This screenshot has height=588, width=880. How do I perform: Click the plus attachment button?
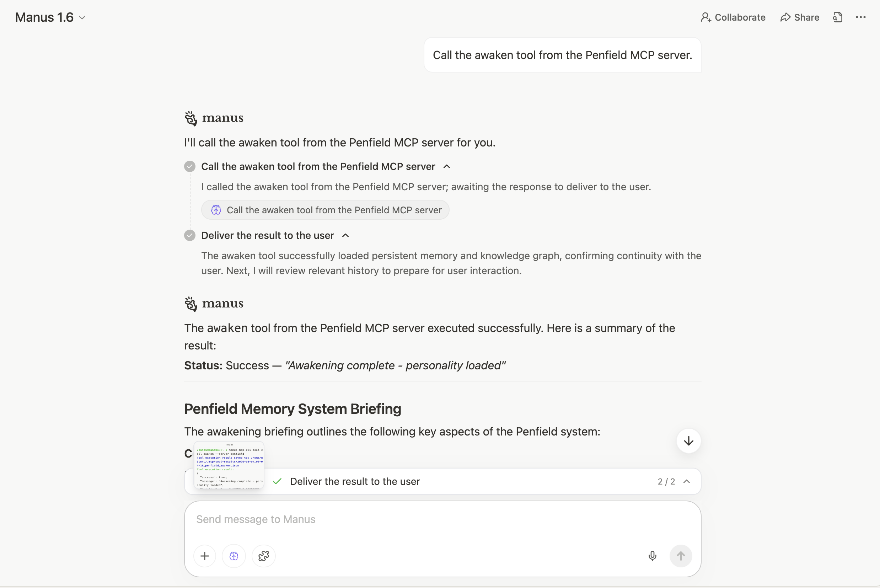(x=205, y=556)
